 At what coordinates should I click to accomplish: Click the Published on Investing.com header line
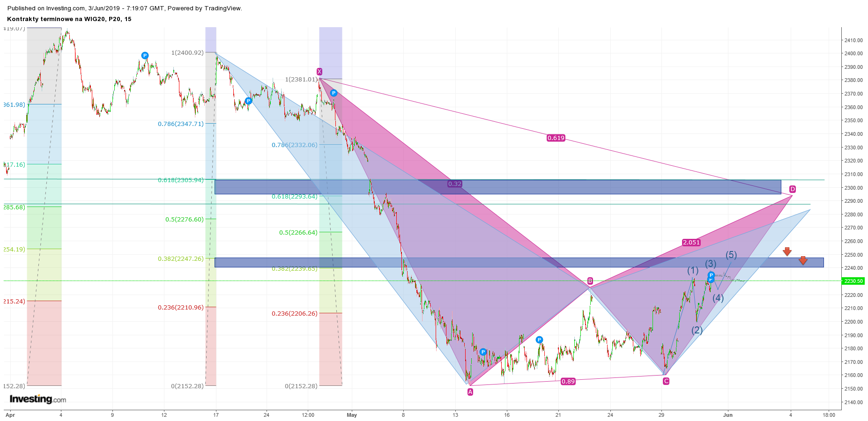[x=125, y=8]
